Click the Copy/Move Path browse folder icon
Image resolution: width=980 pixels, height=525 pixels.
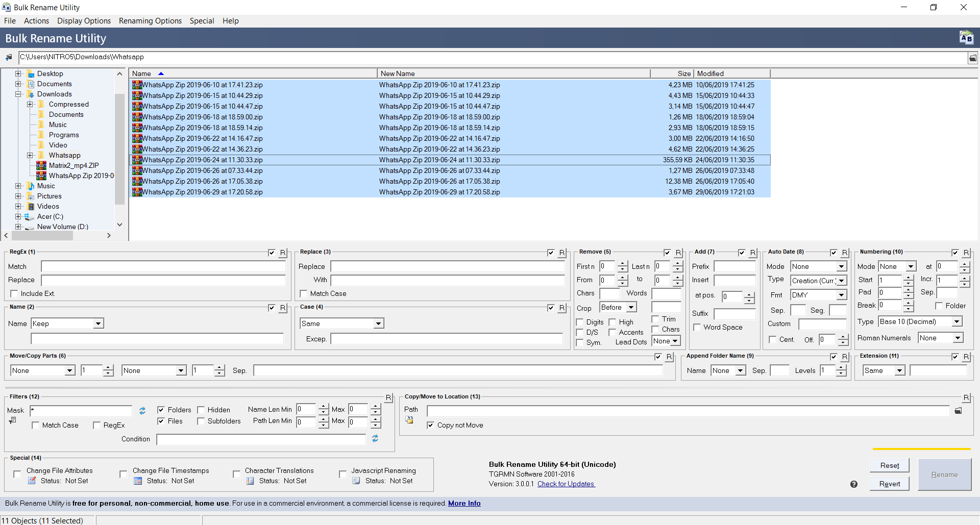pos(958,411)
